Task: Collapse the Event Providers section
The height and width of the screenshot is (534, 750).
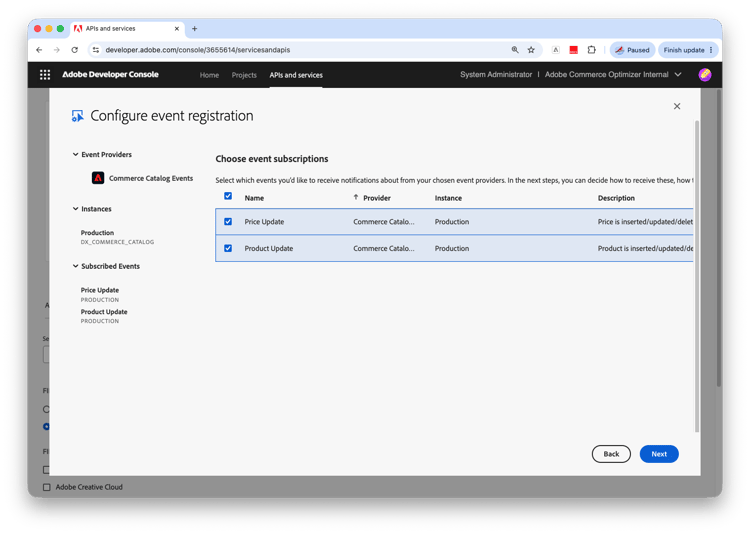Action: [x=75, y=155]
